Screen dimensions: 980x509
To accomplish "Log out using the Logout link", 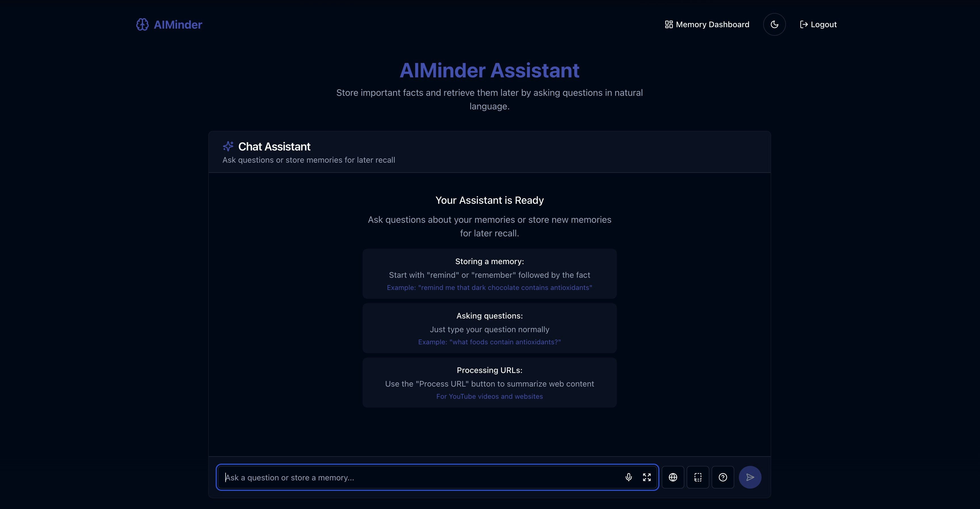I will click(823, 25).
